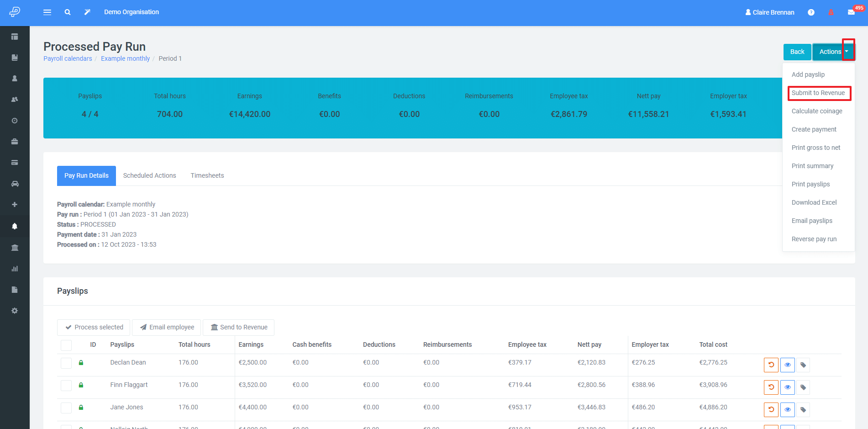Viewport: 868px width, 429px height.
Task: Select the Employees sidebar icon
Action: coord(15,99)
